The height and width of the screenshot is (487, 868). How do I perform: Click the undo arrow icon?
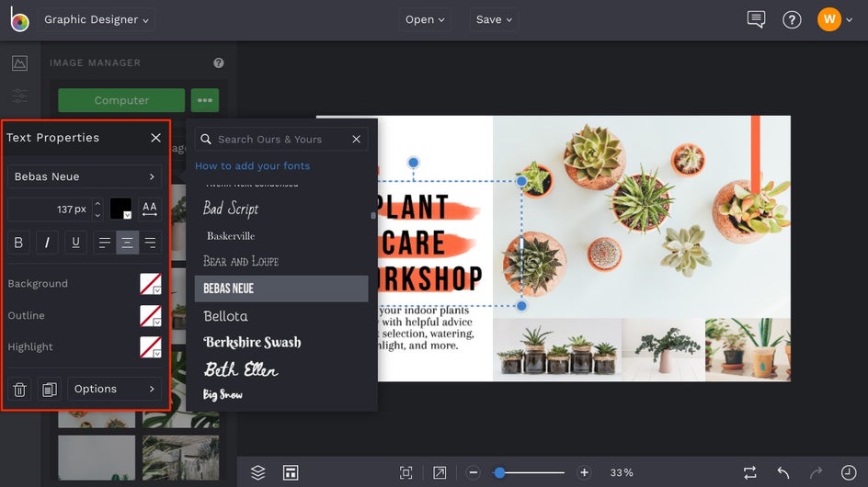[x=783, y=472]
